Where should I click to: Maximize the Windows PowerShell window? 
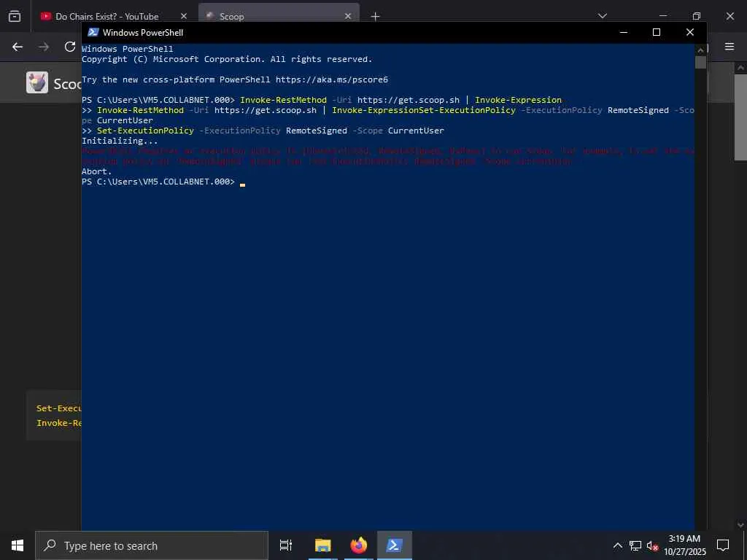657,32
